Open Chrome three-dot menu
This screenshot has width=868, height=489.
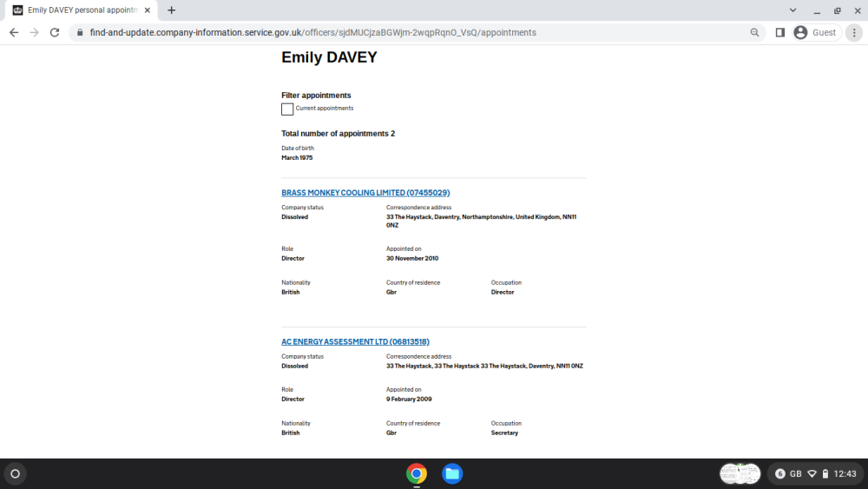click(854, 33)
